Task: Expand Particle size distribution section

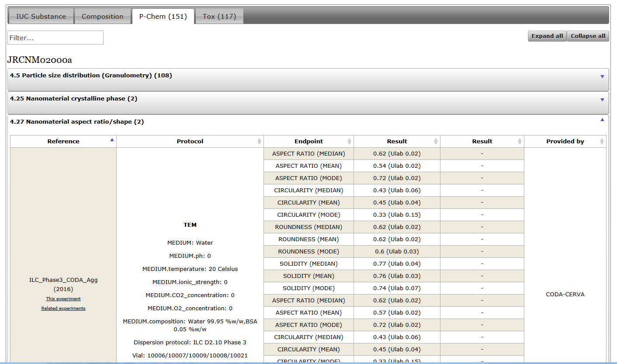Action: (602, 76)
